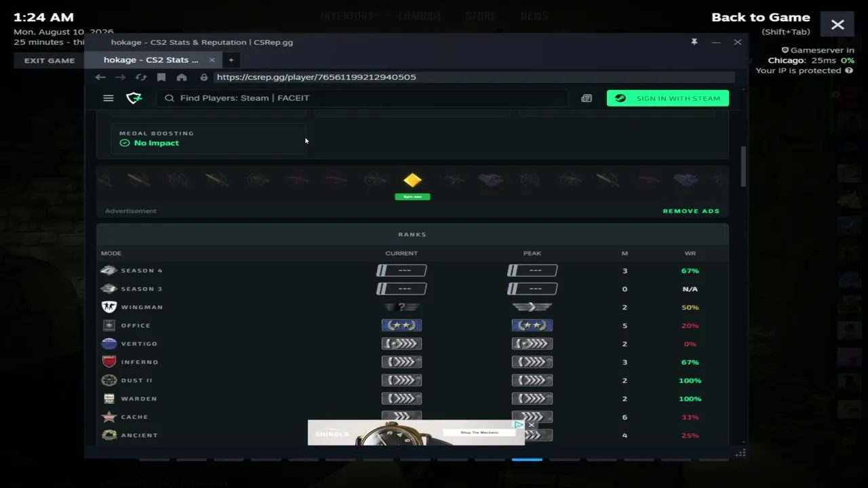868x488 pixels.
Task: Click the padlock icon beside the URL
Action: (x=203, y=77)
